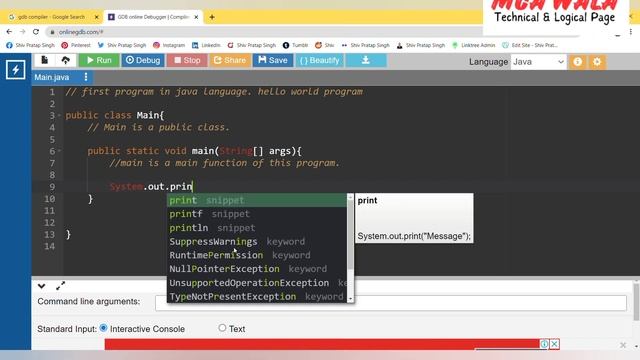Open the Edit Site bookmark
The image size is (640, 360).
529,45
